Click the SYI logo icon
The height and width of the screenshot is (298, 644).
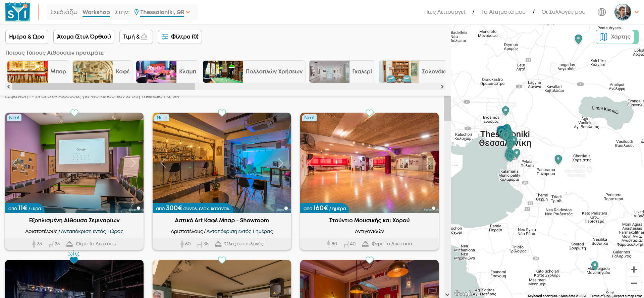(17, 12)
